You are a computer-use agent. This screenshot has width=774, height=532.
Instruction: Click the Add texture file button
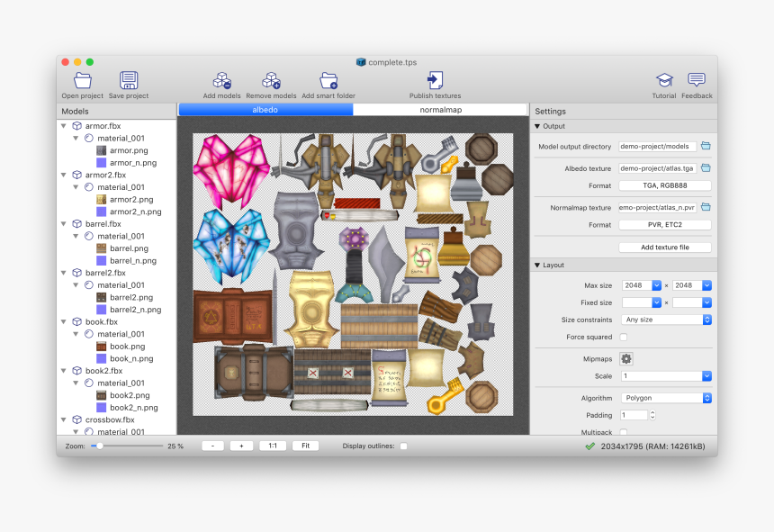point(665,248)
